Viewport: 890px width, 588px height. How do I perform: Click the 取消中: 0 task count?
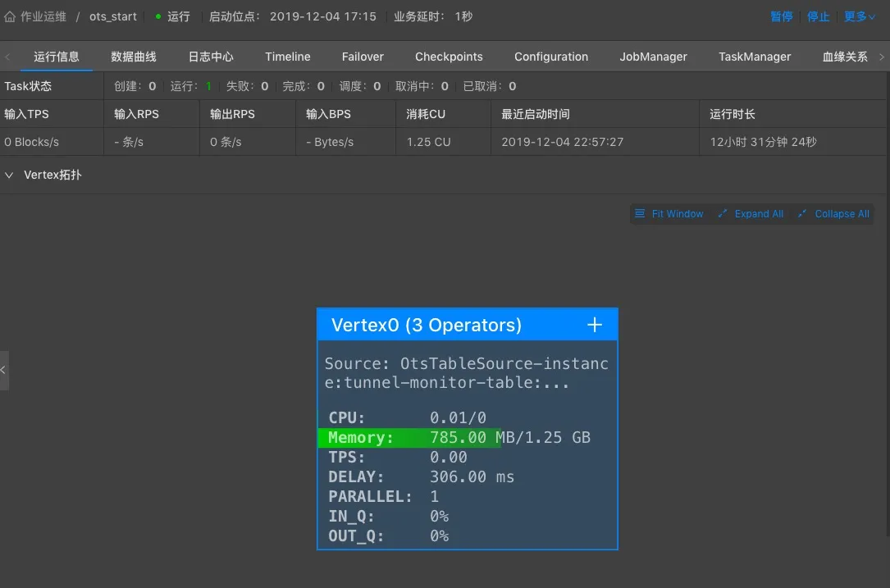(422, 86)
